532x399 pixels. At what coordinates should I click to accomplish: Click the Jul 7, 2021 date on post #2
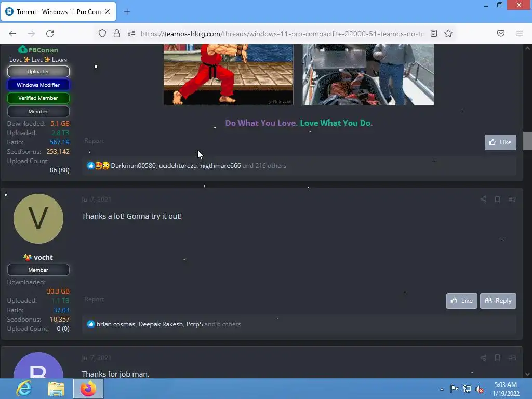click(96, 199)
